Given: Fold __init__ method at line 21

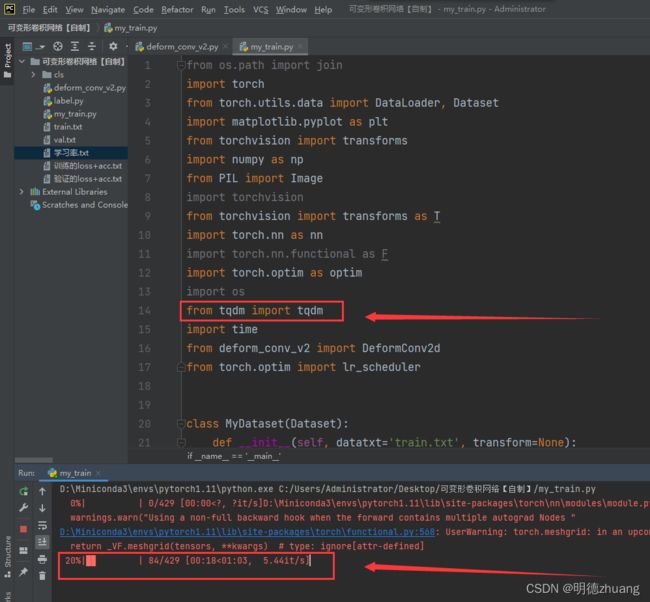Looking at the screenshot, I should pos(181,442).
